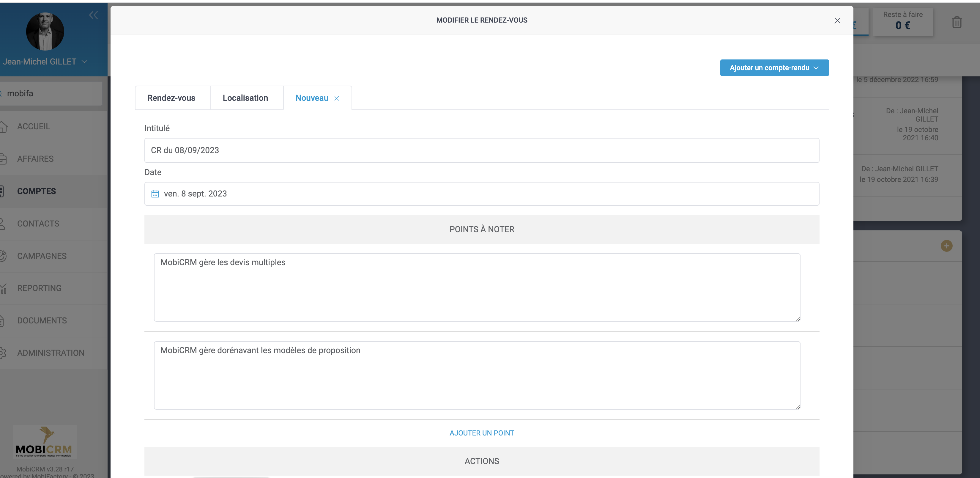Go to REPORTING in the sidebar
This screenshot has width=980, height=478.
point(39,288)
